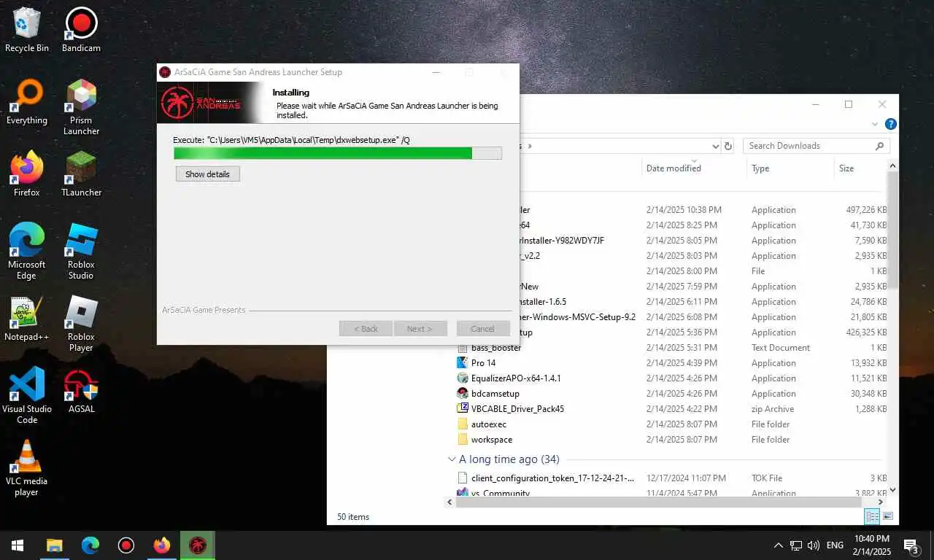934x560 pixels.
Task: Click the Cancel button in the installer
Action: (482, 329)
